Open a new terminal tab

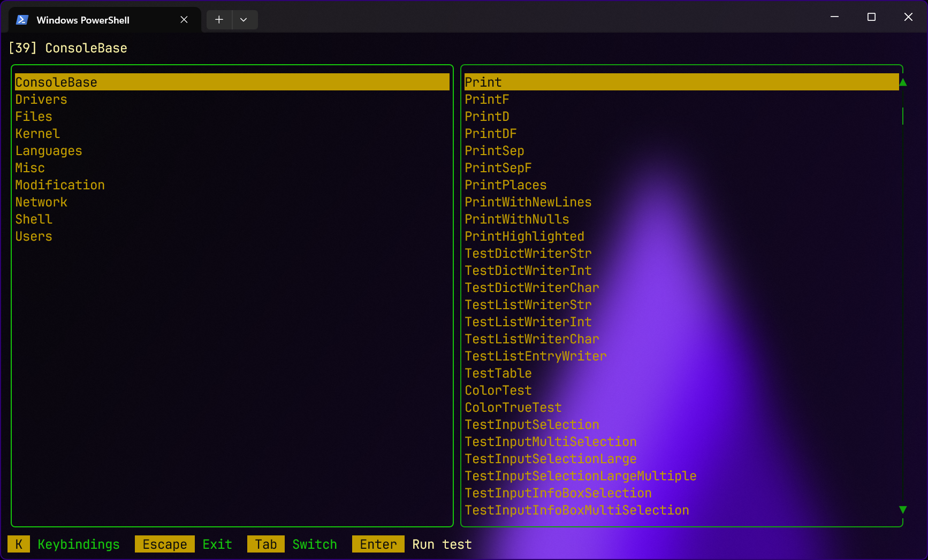[x=219, y=20]
